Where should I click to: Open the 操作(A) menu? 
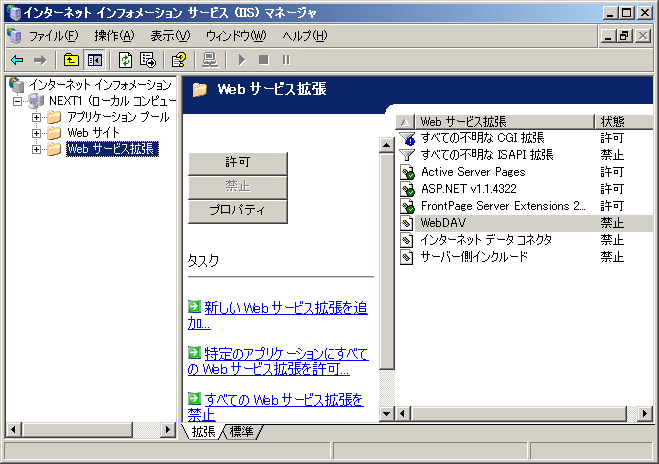pyautogui.click(x=113, y=36)
